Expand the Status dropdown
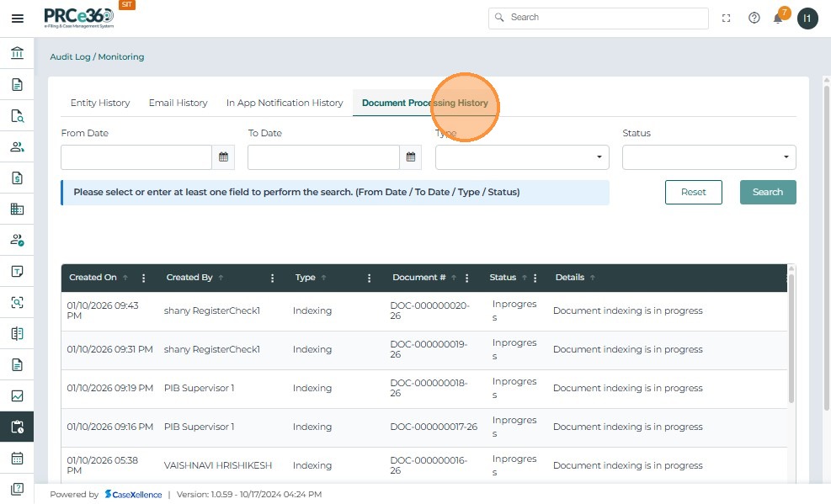This screenshot has height=504, width=831. [x=708, y=157]
